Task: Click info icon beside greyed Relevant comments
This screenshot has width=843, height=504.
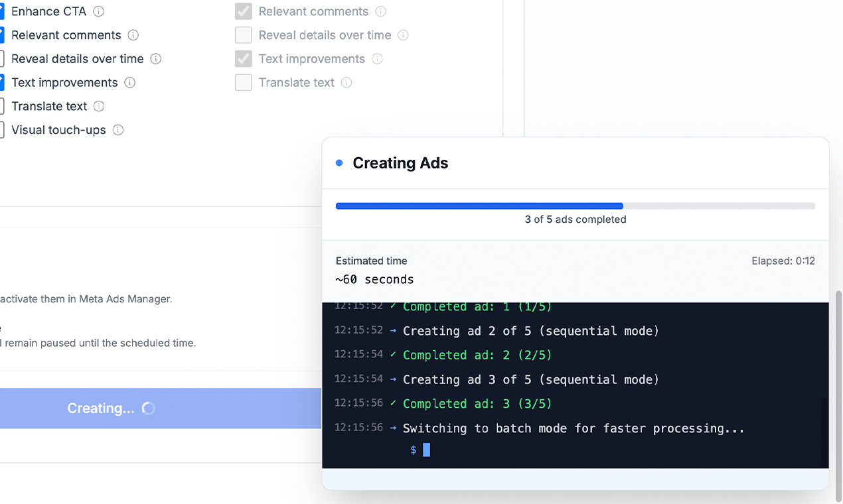Action: pos(381,11)
